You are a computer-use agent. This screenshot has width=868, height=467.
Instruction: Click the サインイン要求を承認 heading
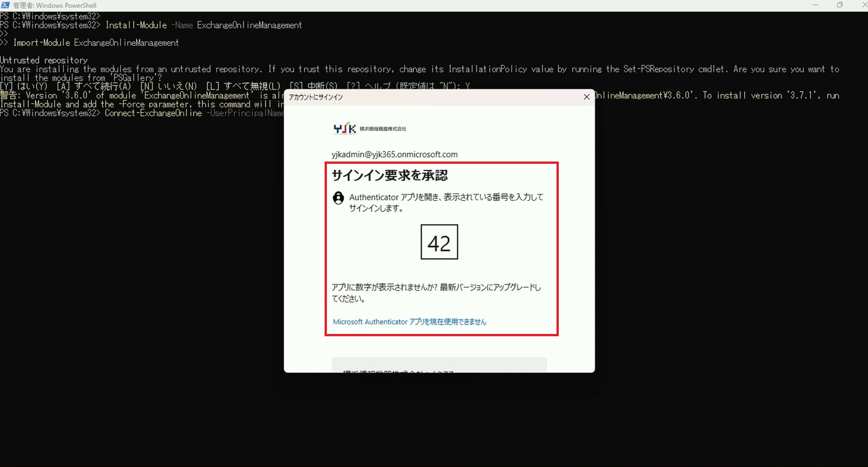pos(390,176)
